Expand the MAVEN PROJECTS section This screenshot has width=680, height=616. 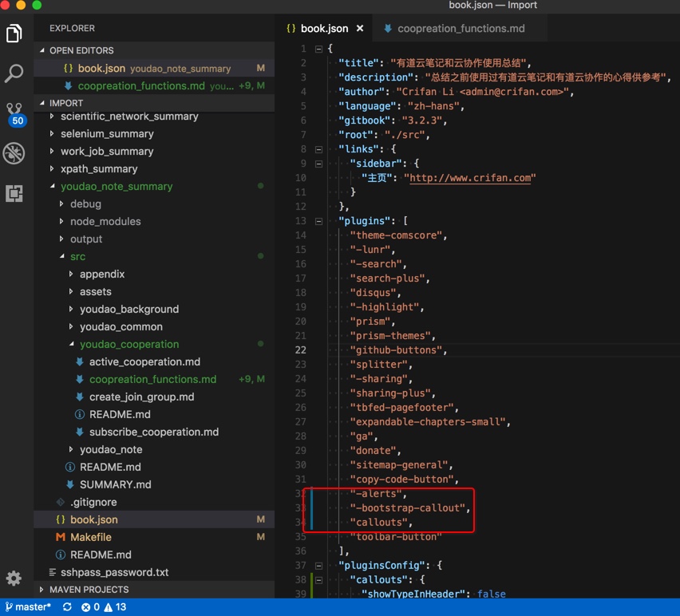tap(154, 590)
